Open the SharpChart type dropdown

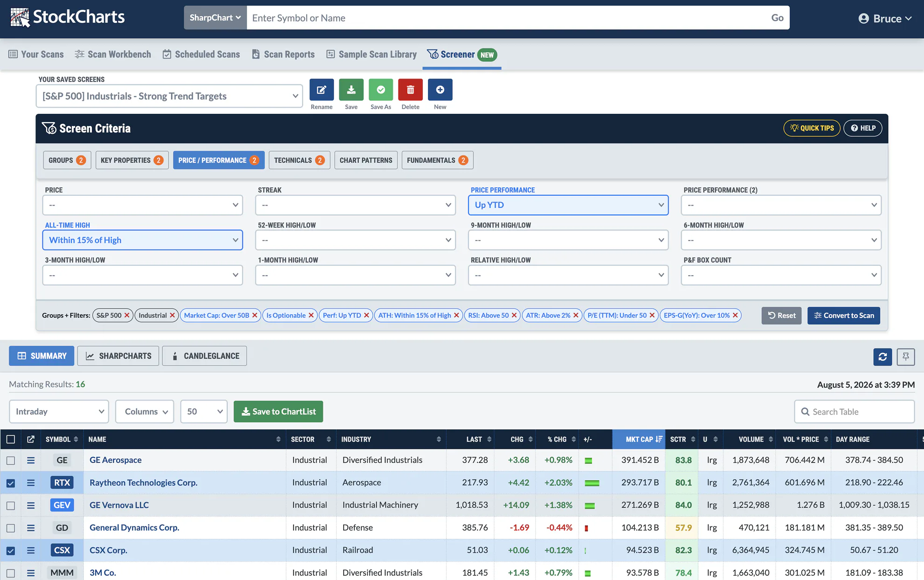tap(215, 18)
